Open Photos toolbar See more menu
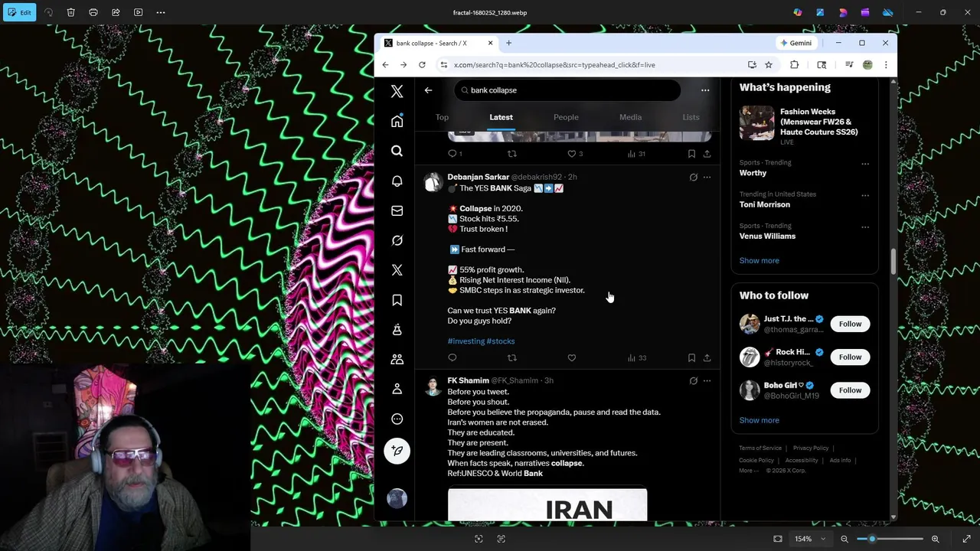Screen dimensions: 980x551 (161, 12)
